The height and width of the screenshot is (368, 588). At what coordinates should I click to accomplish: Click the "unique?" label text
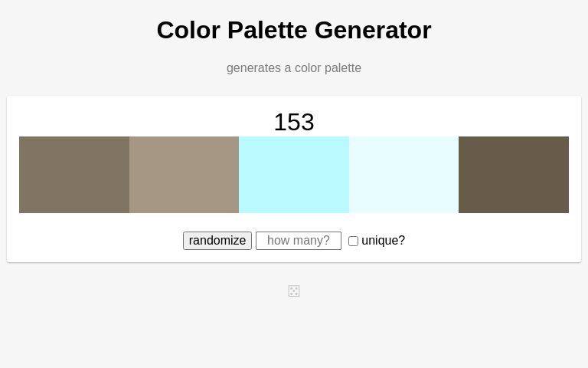(x=383, y=241)
